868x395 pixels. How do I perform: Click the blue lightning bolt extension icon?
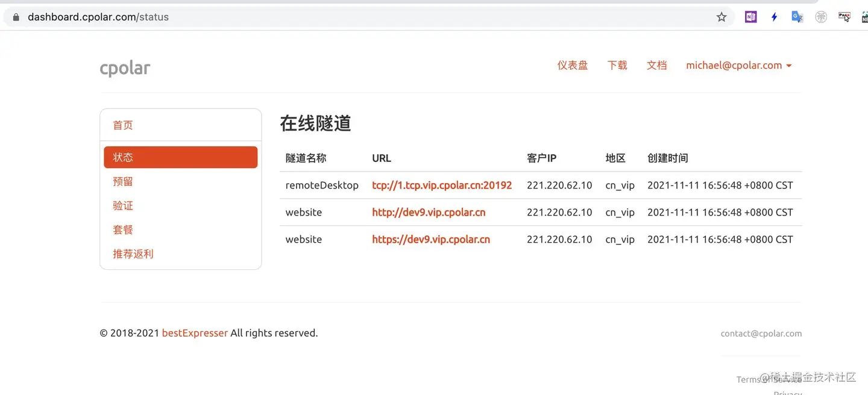click(775, 17)
